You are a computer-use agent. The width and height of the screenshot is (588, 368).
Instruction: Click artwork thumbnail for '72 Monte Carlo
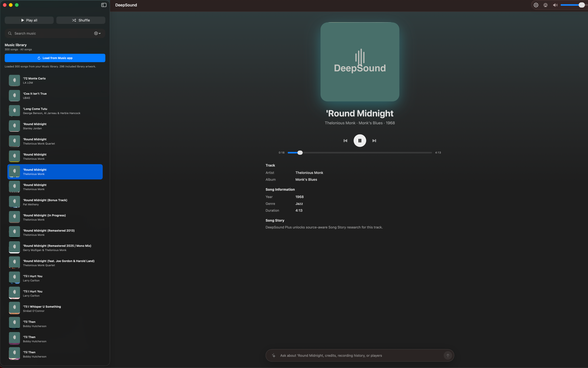(x=14, y=80)
